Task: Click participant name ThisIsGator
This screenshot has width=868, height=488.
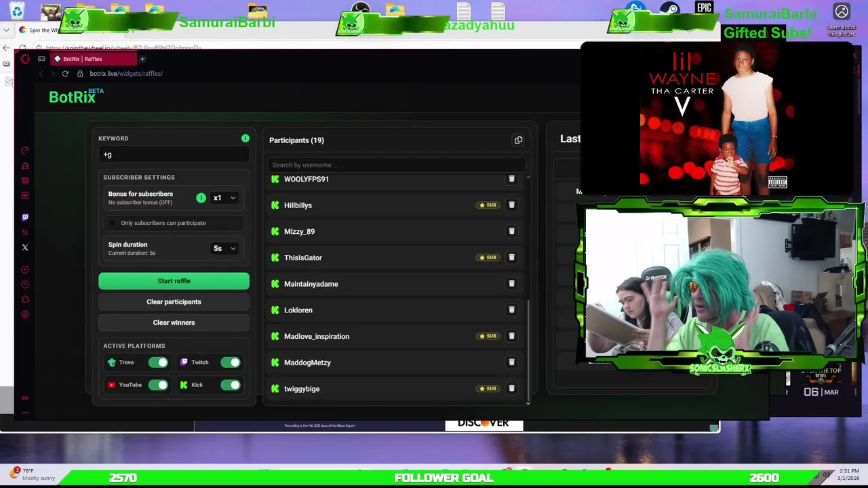Action: 303,258
